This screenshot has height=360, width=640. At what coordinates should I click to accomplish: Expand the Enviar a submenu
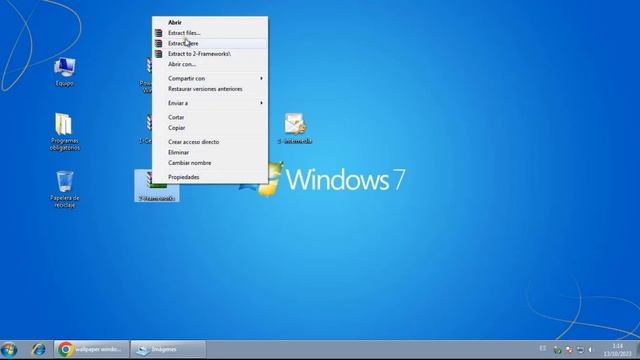(x=210, y=103)
